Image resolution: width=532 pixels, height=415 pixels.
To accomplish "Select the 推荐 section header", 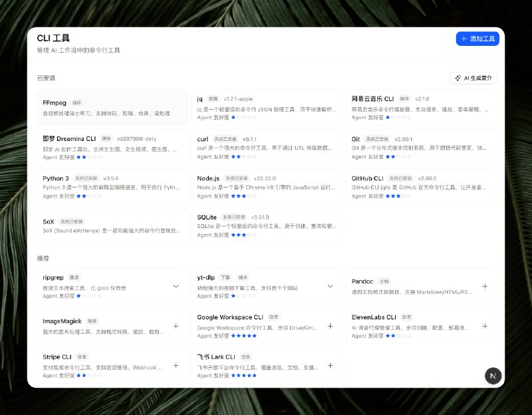I will (x=44, y=259).
